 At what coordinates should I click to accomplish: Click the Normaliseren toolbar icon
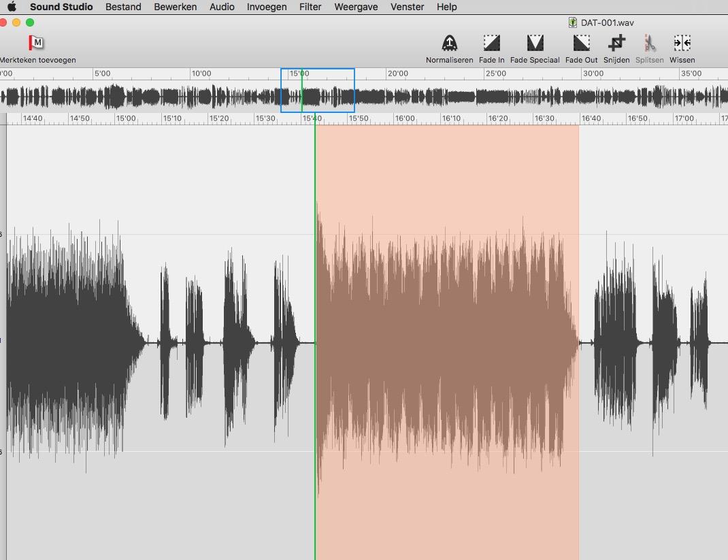click(x=449, y=44)
